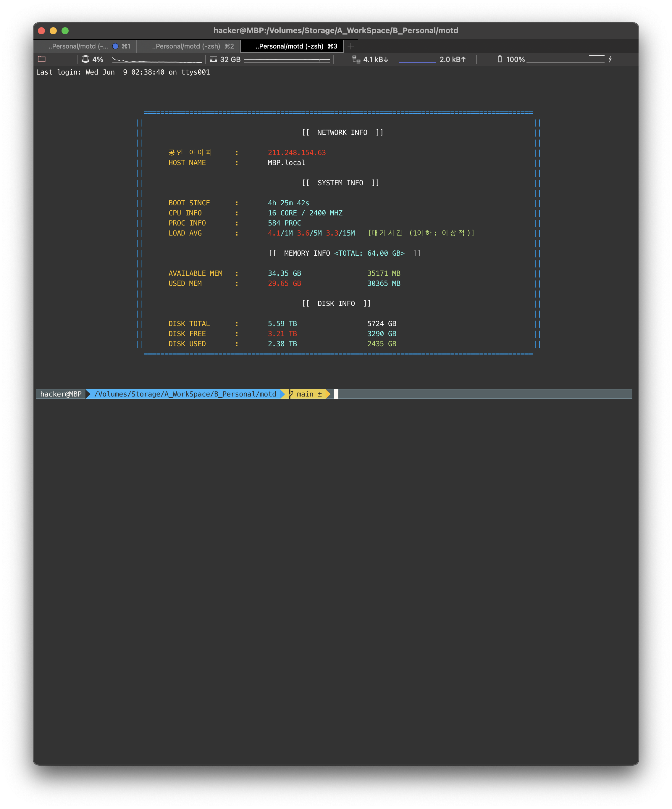Click the battery icon next to 100%

500,59
